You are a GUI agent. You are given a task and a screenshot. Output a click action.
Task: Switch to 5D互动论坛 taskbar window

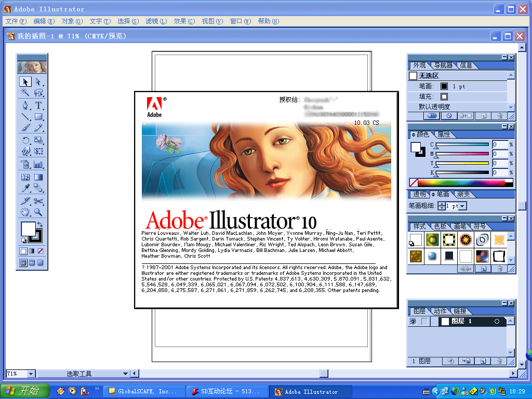227,392
